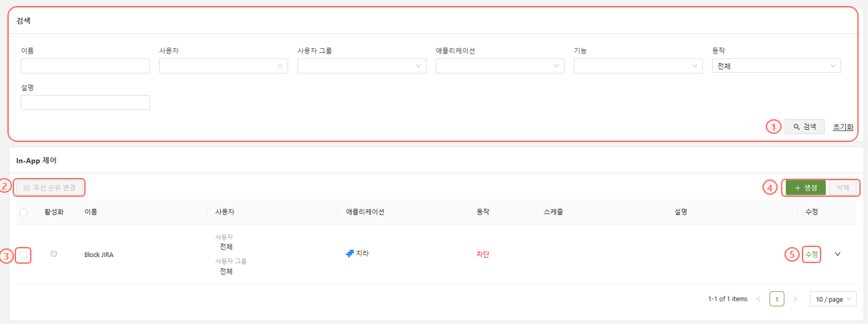Viewport: 868px width, 324px height.
Task: Click the 삭제 button
Action: 843,187
